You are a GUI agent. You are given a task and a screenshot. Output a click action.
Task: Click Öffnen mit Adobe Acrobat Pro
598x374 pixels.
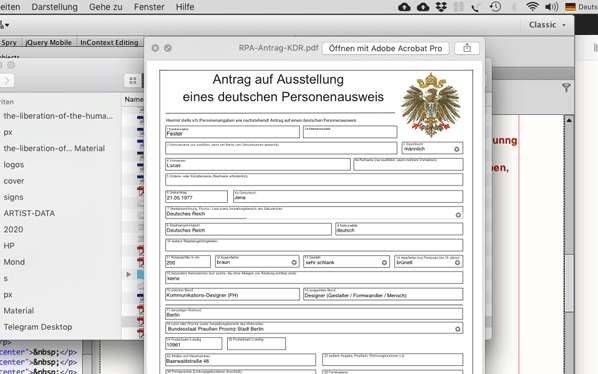click(x=386, y=48)
